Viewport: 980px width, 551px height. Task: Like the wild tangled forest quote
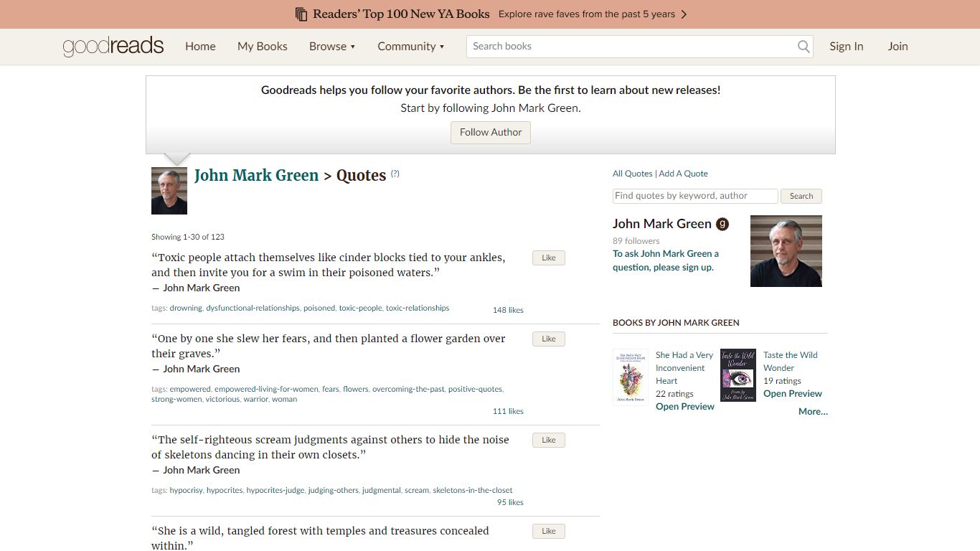[x=549, y=532]
